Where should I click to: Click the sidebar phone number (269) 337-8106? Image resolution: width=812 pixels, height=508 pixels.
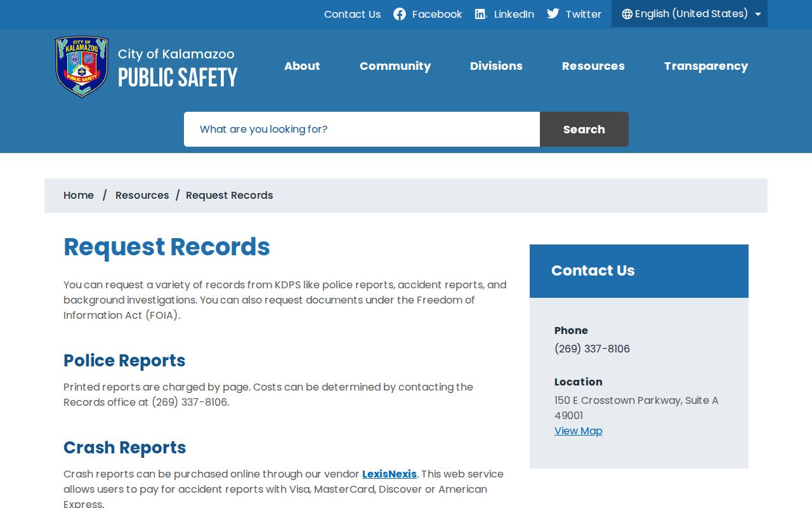pos(592,349)
